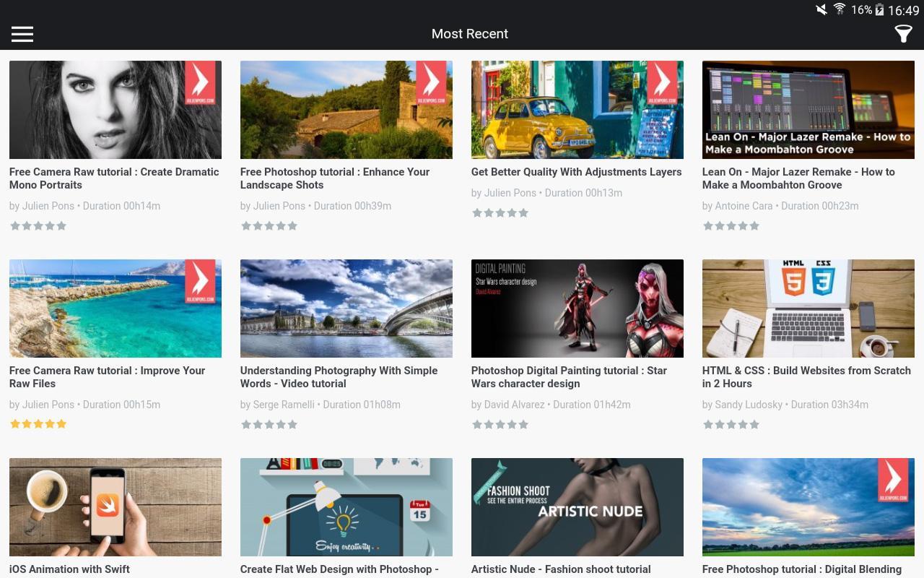Open the Dramatic Mono Portraits thumbnail

(115, 110)
